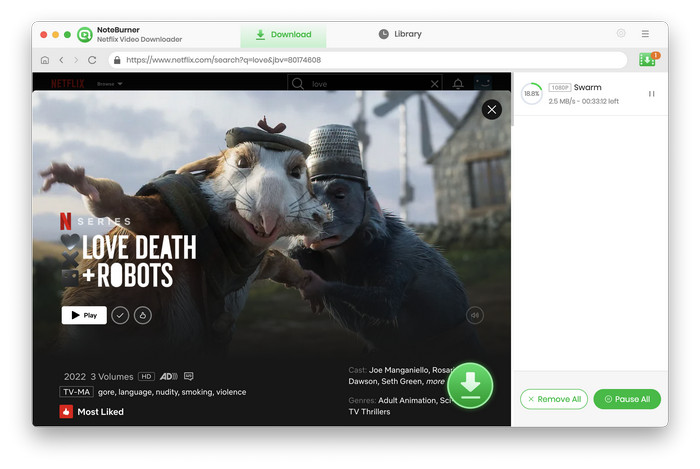Click the '3 Volumes' text
This screenshot has height=469, width=700.
(x=112, y=377)
